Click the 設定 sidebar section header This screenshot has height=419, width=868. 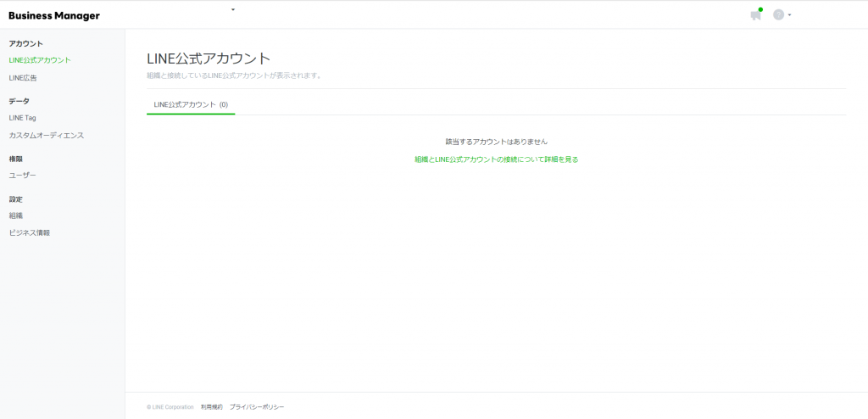(16, 198)
